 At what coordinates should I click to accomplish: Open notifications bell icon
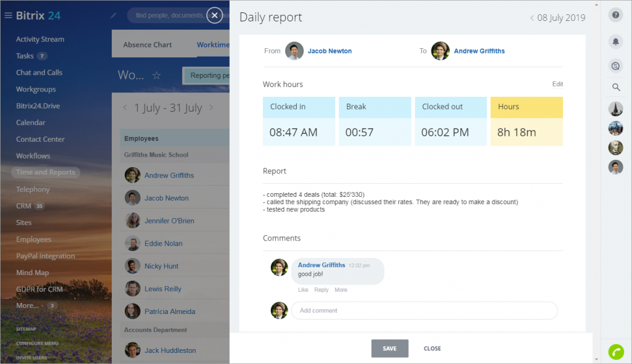pos(615,41)
